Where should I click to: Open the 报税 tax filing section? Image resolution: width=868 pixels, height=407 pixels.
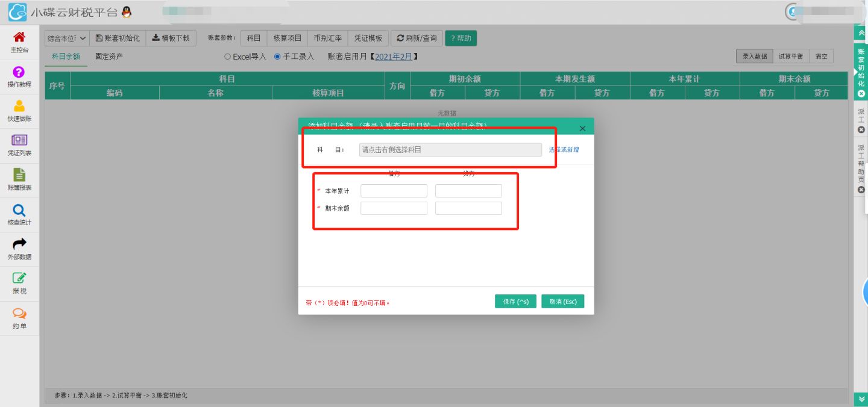(18, 282)
